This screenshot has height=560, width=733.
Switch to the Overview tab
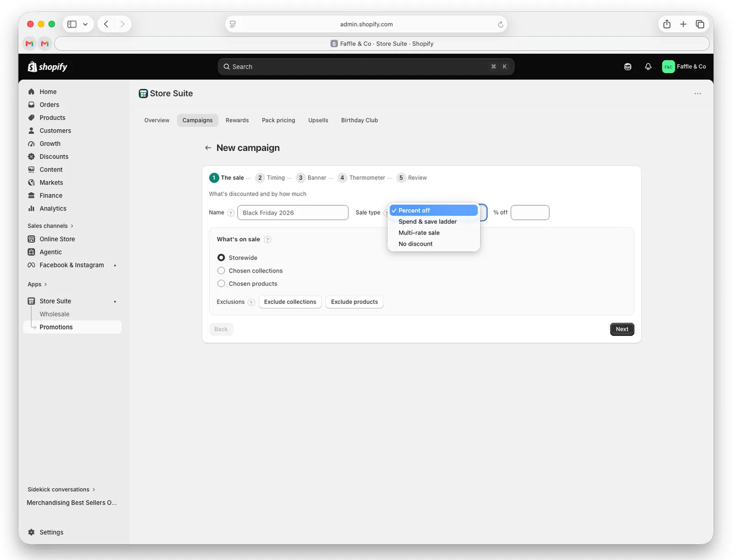pyautogui.click(x=157, y=121)
